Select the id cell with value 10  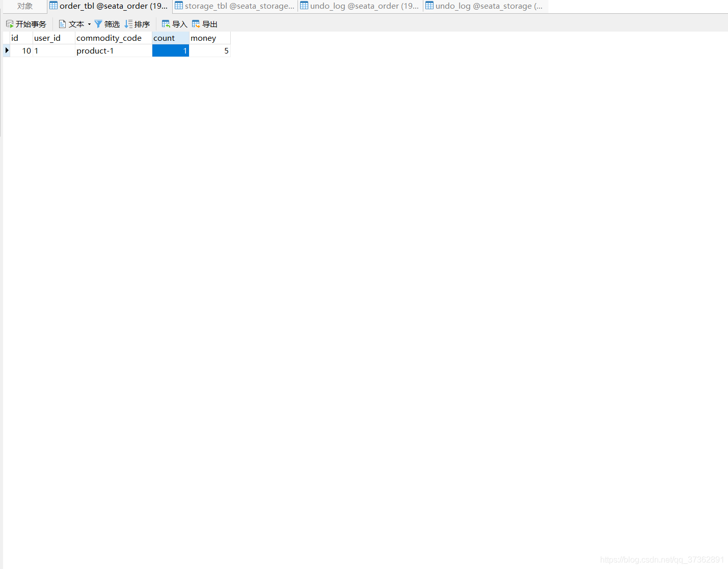tap(21, 50)
